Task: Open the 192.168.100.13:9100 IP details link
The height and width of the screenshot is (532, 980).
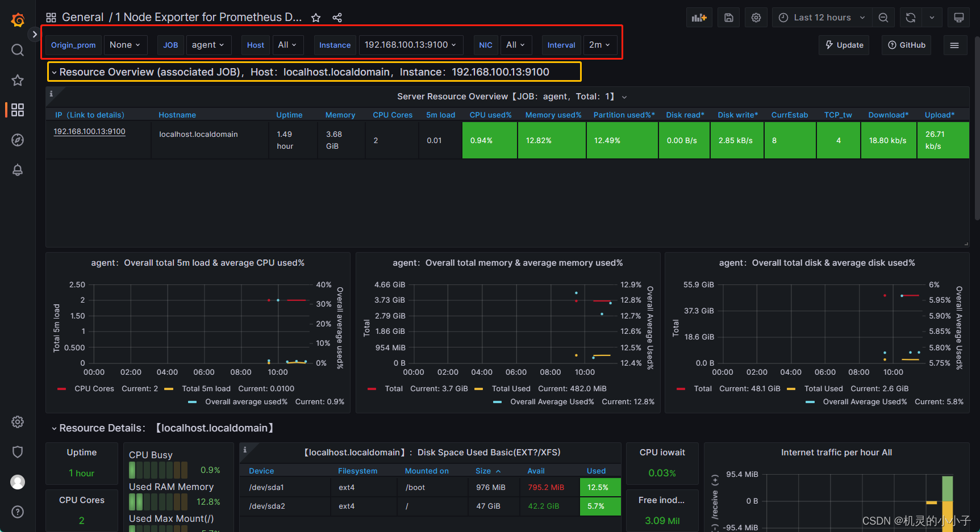Action: click(89, 131)
